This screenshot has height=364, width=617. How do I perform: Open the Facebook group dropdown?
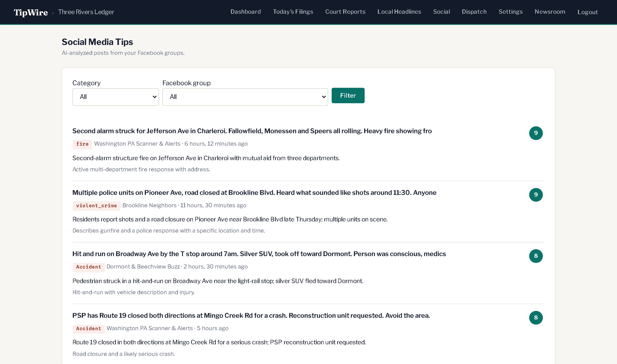(245, 97)
